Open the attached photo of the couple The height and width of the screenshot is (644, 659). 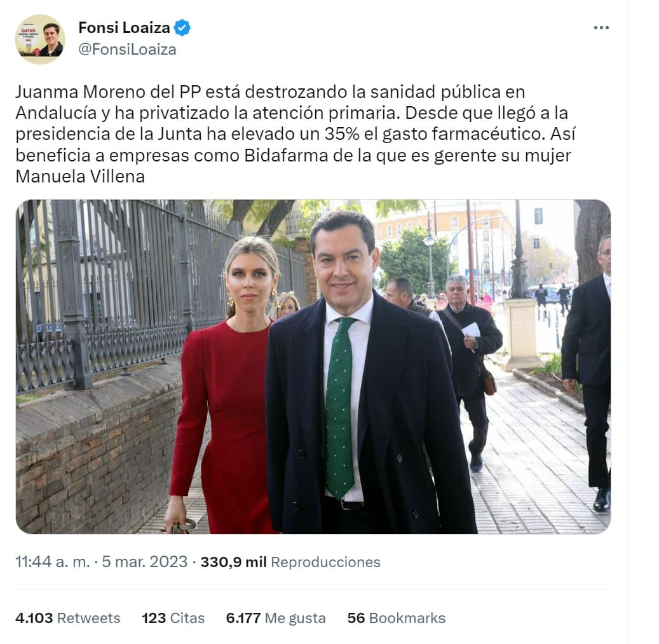click(x=313, y=367)
